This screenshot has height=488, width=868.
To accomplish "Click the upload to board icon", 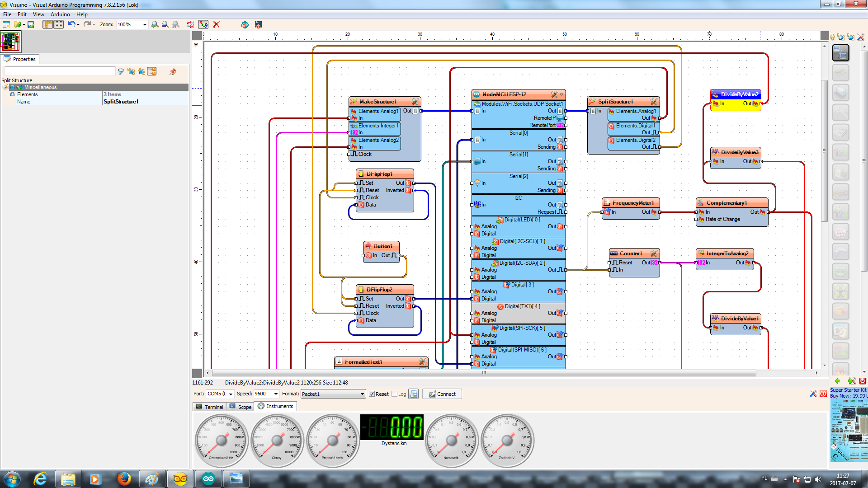I will coord(259,24).
